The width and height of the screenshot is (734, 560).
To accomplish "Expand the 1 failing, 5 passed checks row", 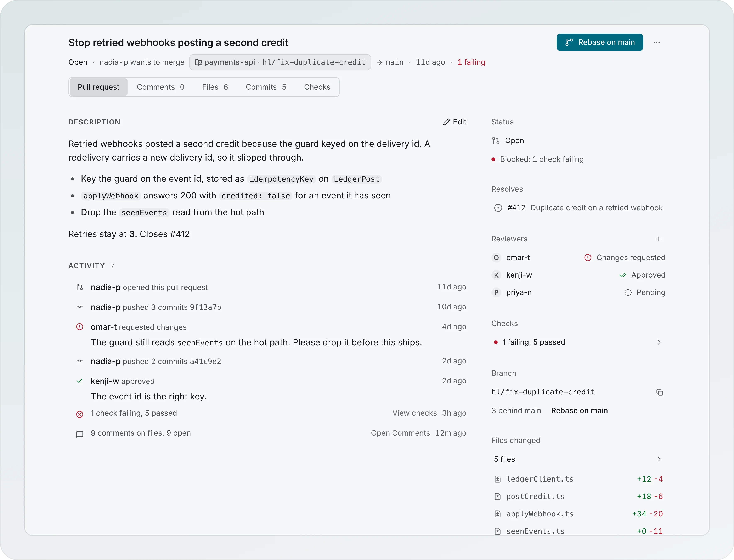I will [578, 342].
